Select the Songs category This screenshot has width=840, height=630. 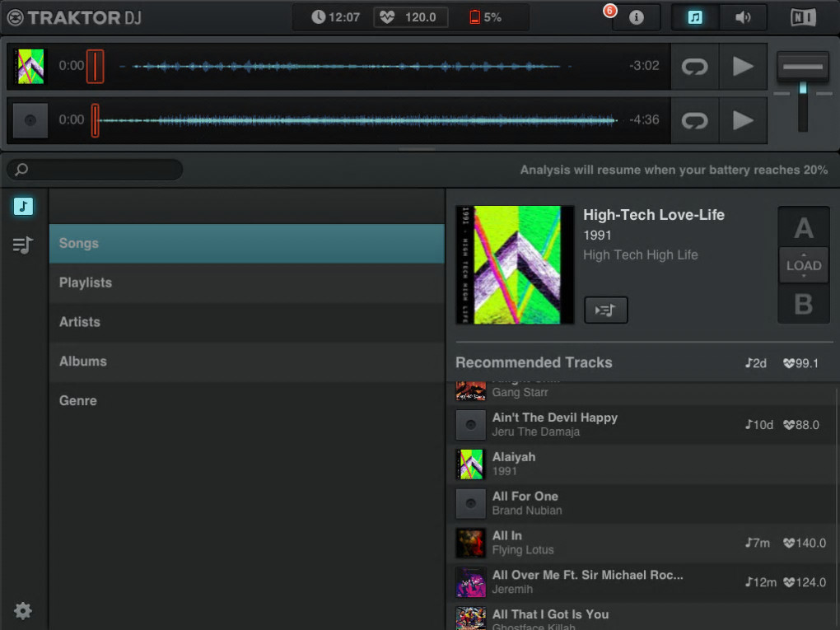coord(247,243)
